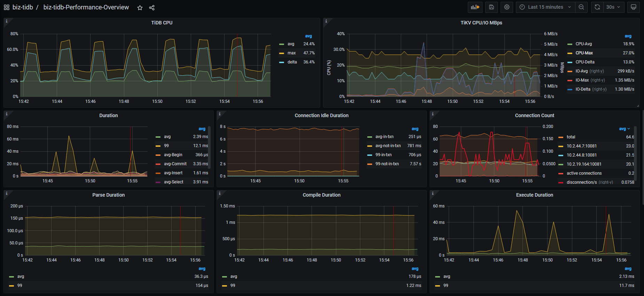644x296 pixels.
Task: Star the dashboard as favorite
Action: 140,8
